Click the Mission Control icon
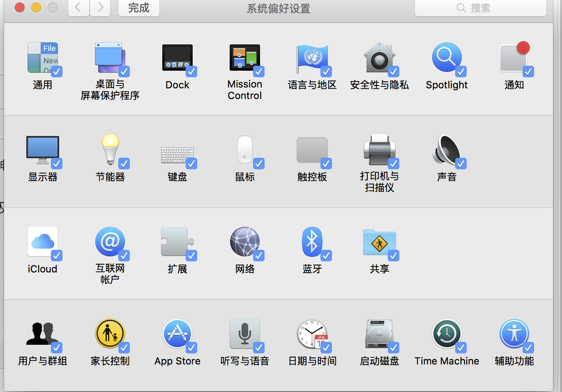Screen dimensions: 562x392 [244, 58]
